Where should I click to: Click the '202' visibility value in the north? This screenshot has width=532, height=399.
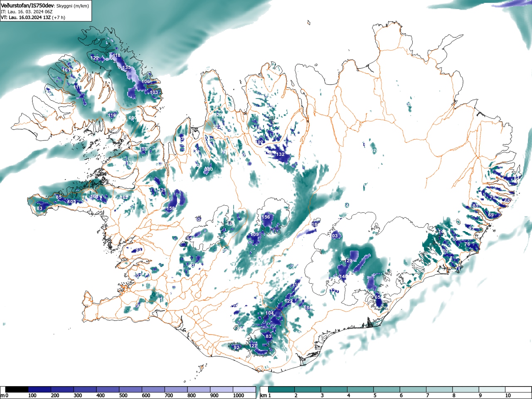tap(217, 126)
